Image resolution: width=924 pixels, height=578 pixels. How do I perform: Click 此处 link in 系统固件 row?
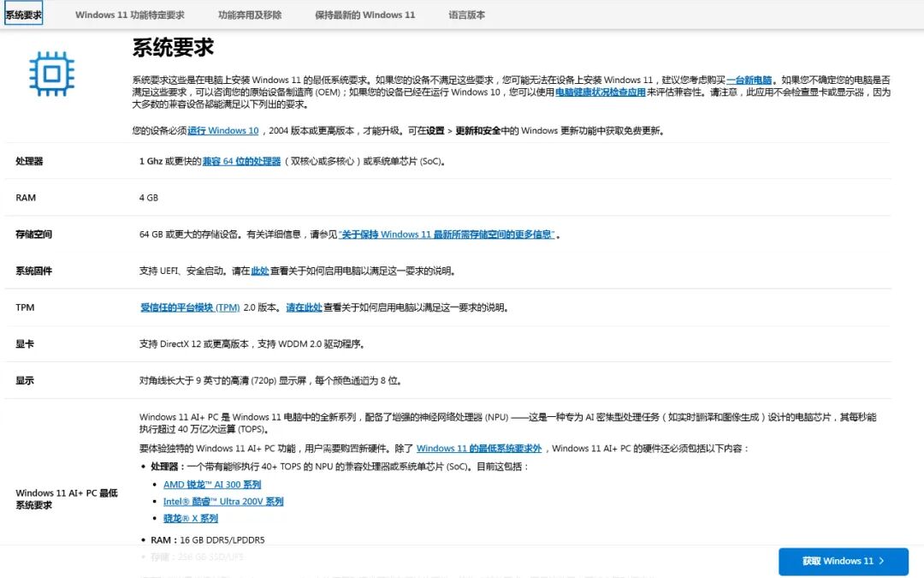coord(260,271)
